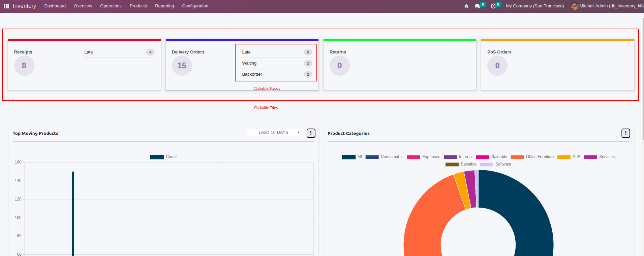Toggle the Office Furniture legend swatch
The width and height of the screenshot is (644, 256).
click(517, 157)
